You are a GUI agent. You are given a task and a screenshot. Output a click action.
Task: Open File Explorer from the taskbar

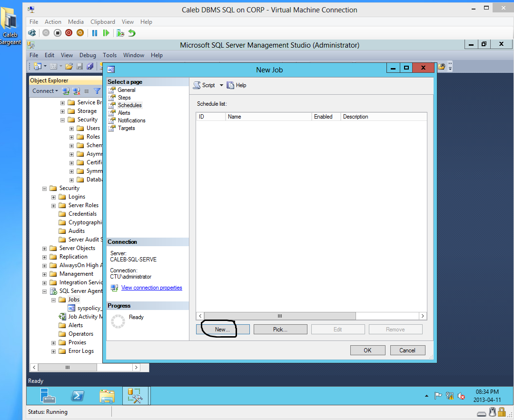[107, 396]
